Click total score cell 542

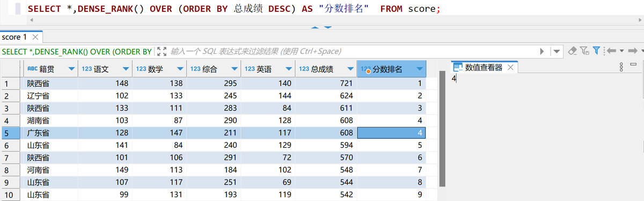click(x=325, y=195)
